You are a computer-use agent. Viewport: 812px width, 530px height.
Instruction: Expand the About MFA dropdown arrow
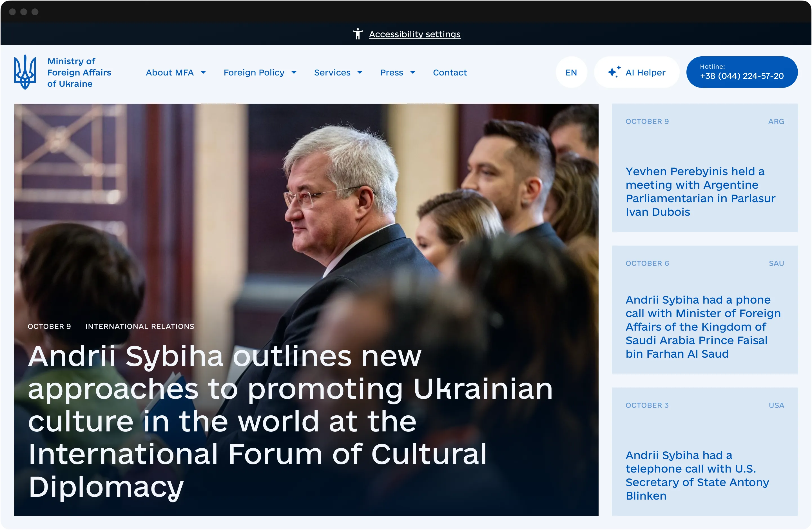click(203, 72)
